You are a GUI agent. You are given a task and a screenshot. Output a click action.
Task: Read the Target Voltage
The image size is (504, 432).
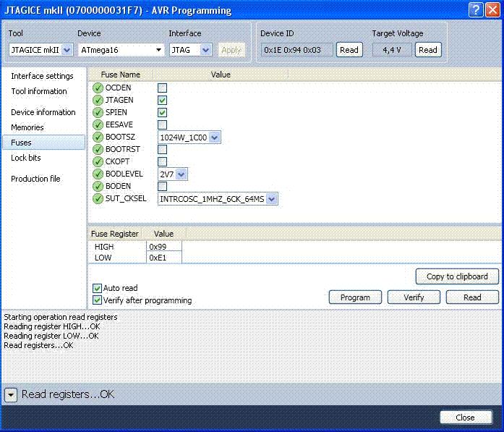coord(428,50)
